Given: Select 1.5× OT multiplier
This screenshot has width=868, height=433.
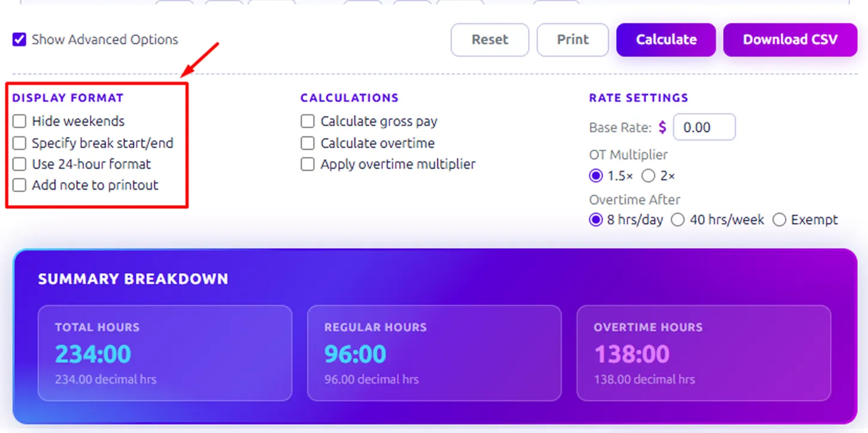Looking at the screenshot, I should click(x=596, y=176).
